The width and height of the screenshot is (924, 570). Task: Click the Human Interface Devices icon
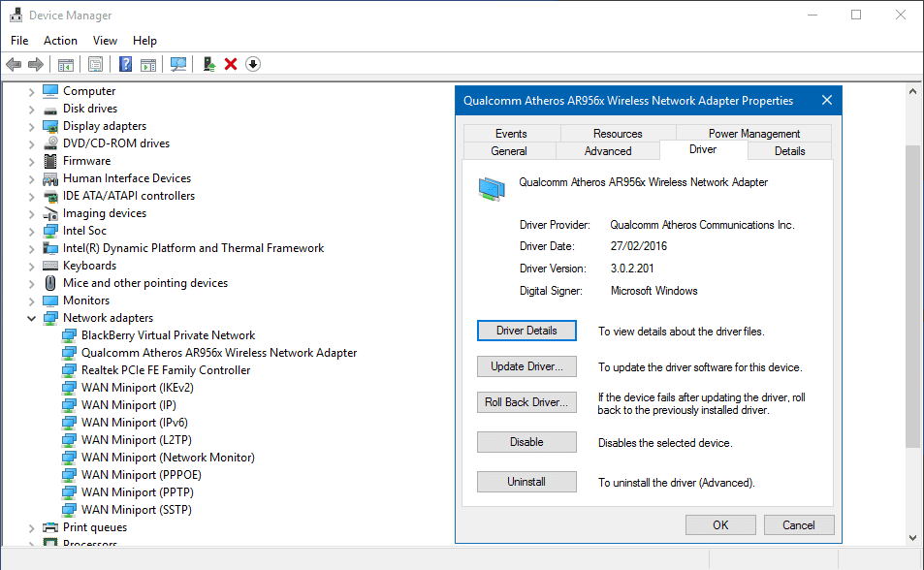click(x=50, y=178)
